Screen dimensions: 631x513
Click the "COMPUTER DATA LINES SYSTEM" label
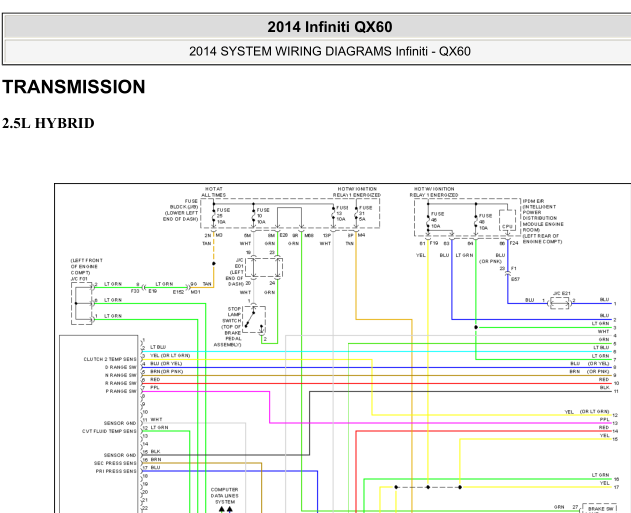(225, 496)
